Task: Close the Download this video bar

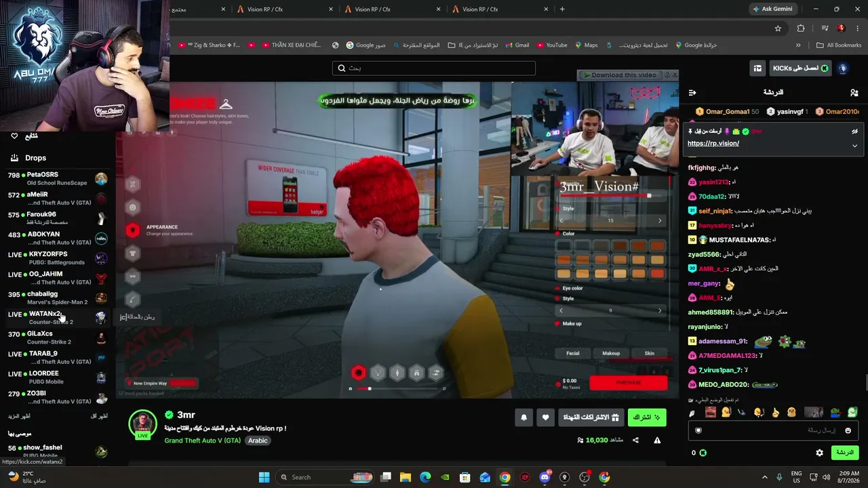Action: [x=674, y=75]
